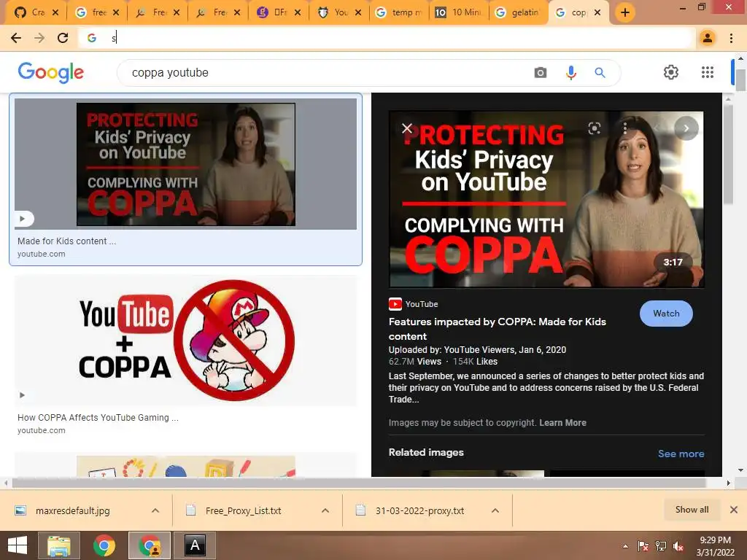
Task: Open preview image three-dot options
Action: coord(624,128)
